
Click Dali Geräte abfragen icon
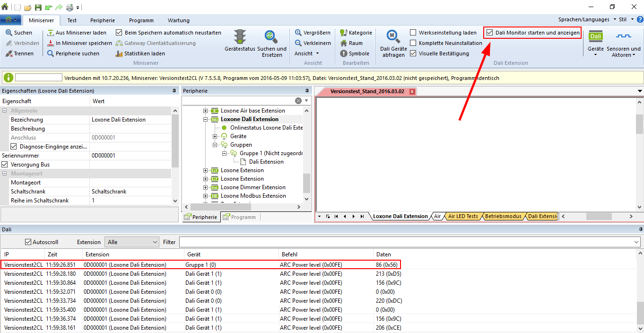[393, 36]
